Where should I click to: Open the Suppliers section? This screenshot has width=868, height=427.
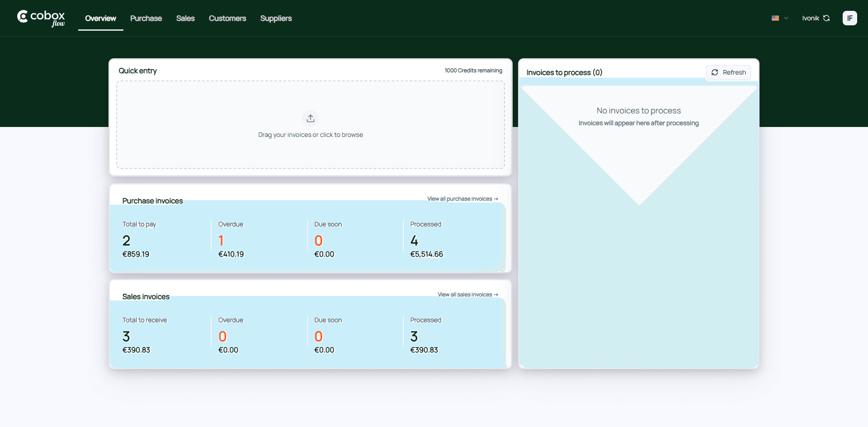pos(276,18)
